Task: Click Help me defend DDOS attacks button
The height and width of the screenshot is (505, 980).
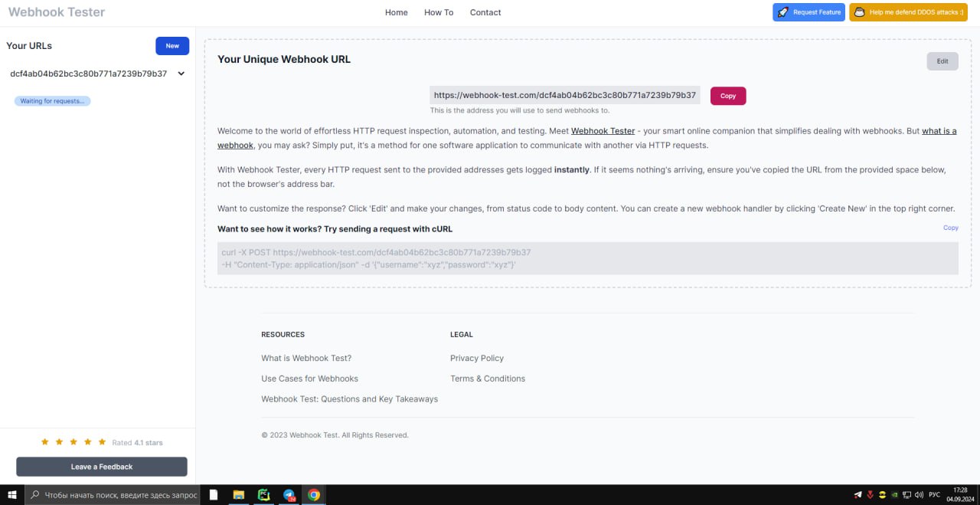Action: click(908, 12)
